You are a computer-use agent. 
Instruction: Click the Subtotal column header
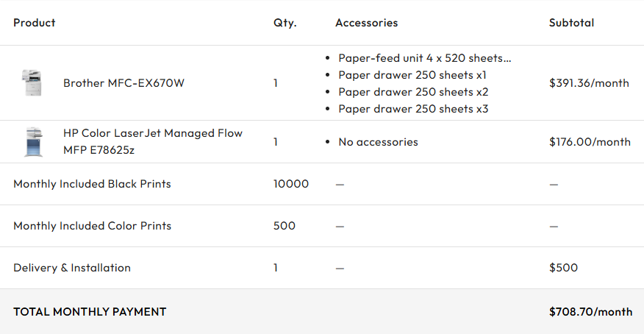coord(571,23)
